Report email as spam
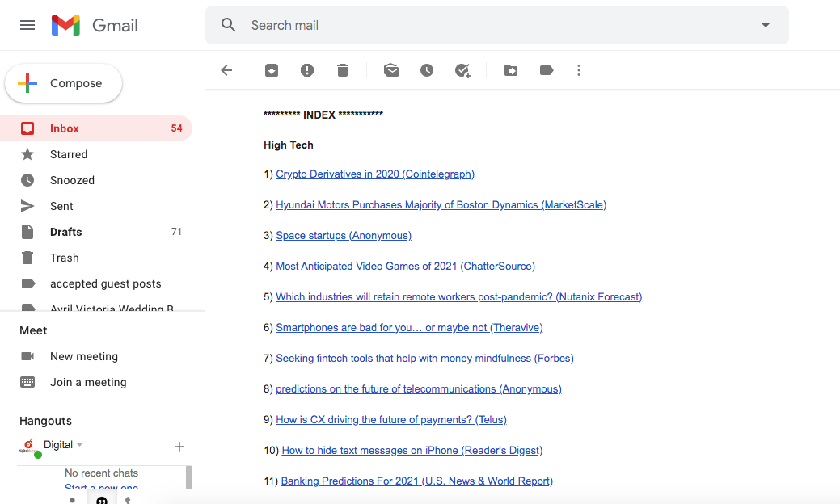 click(307, 70)
